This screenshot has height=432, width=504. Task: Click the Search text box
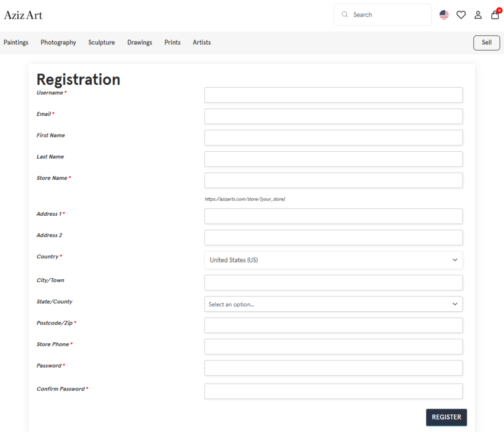[389, 15]
